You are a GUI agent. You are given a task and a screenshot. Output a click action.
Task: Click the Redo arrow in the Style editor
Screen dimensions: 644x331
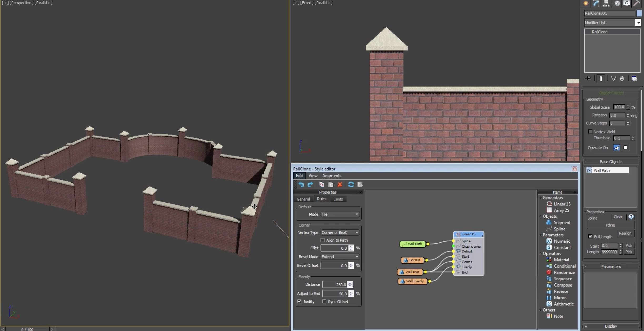pos(310,184)
